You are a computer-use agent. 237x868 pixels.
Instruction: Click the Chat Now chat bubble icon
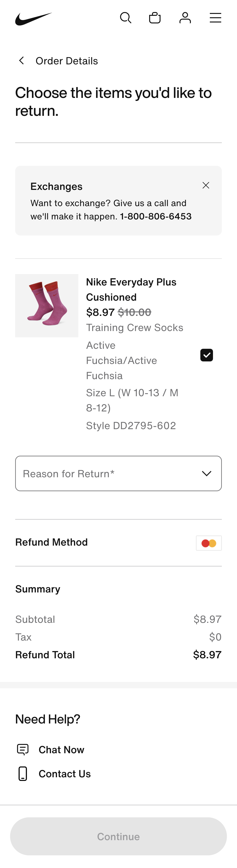click(x=23, y=750)
